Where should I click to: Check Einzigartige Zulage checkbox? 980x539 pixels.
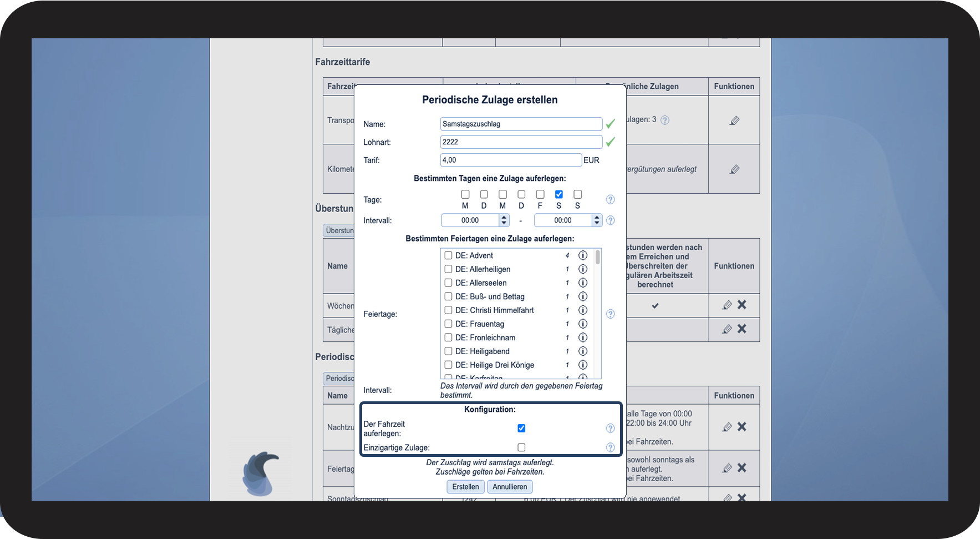pyautogui.click(x=521, y=447)
